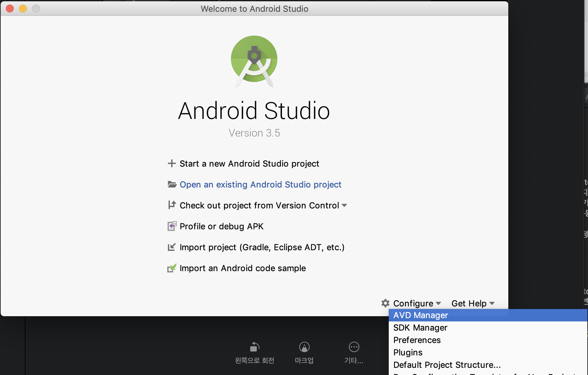Click the version control checkout icon
588x375 pixels.
point(172,205)
